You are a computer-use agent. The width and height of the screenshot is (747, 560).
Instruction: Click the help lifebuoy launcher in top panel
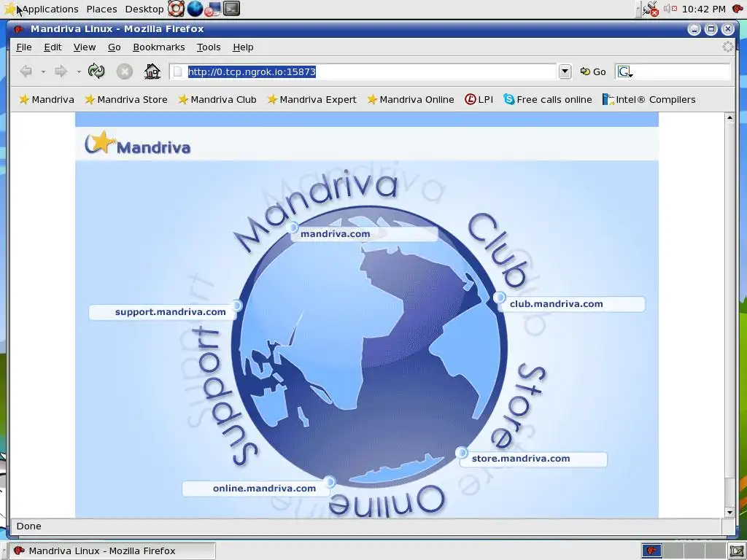(x=177, y=9)
